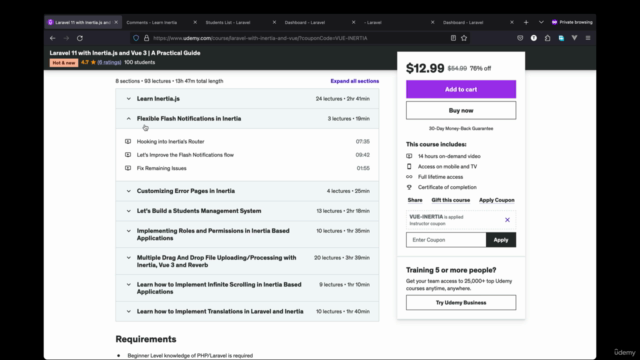Expand Customizing Error Pages in Inertia section
This screenshot has width=640, height=360.
247,191
